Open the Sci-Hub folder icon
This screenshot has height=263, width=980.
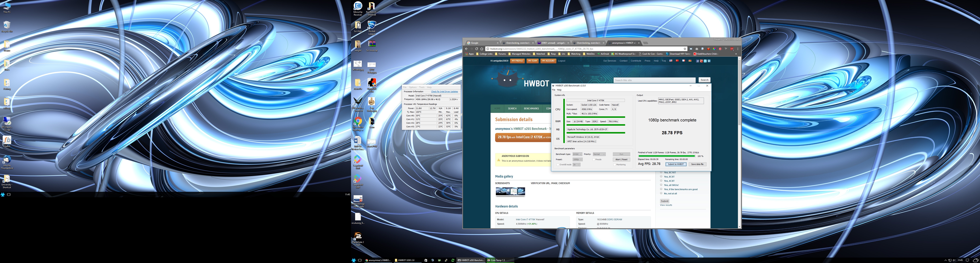[358, 26]
